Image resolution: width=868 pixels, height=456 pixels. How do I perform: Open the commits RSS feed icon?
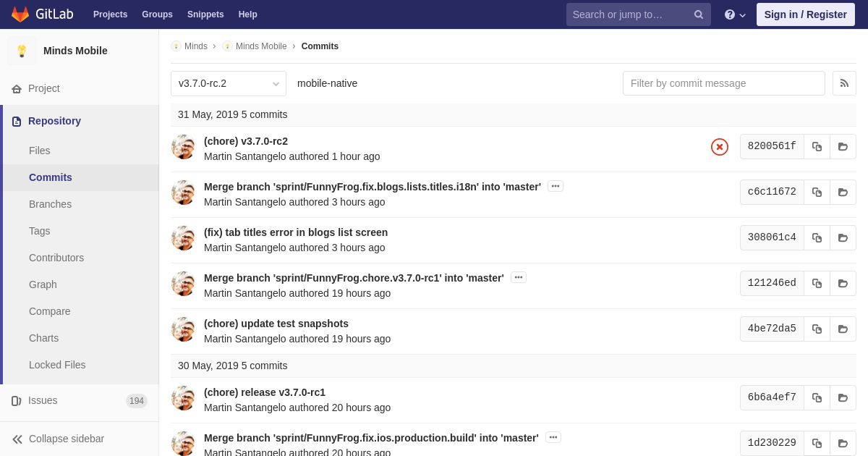coord(844,83)
